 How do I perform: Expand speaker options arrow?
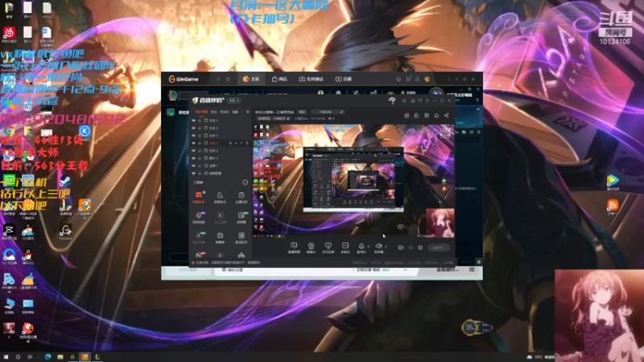[386, 247]
